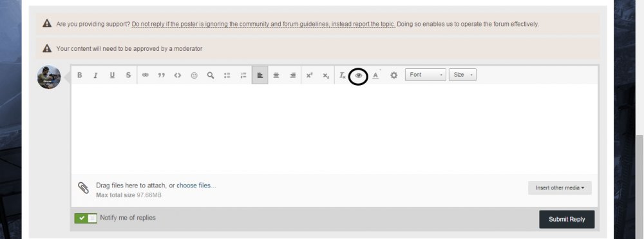This screenshot has height=239, width=644.
Task: Apply subscript formatting
Action: (x=326, y=75)
